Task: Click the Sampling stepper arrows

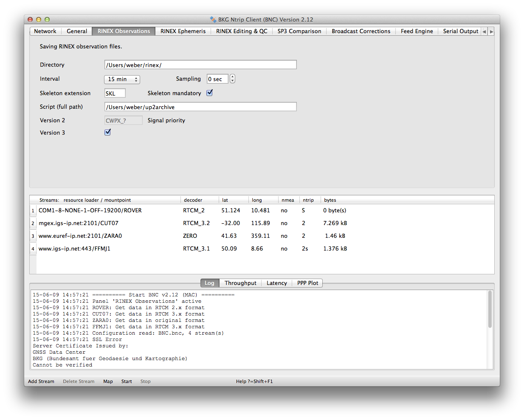Action: pos(232,79)
